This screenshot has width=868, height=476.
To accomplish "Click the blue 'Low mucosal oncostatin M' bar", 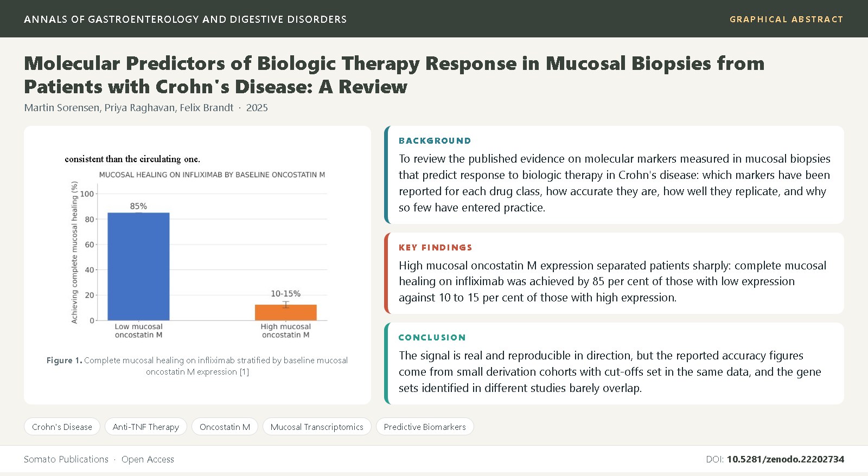I will (x=138, y=266).
